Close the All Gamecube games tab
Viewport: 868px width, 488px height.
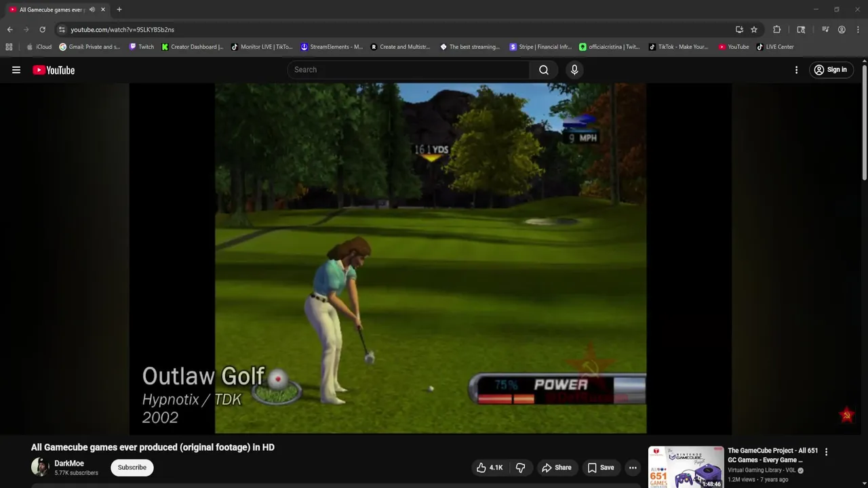point(103,9)
